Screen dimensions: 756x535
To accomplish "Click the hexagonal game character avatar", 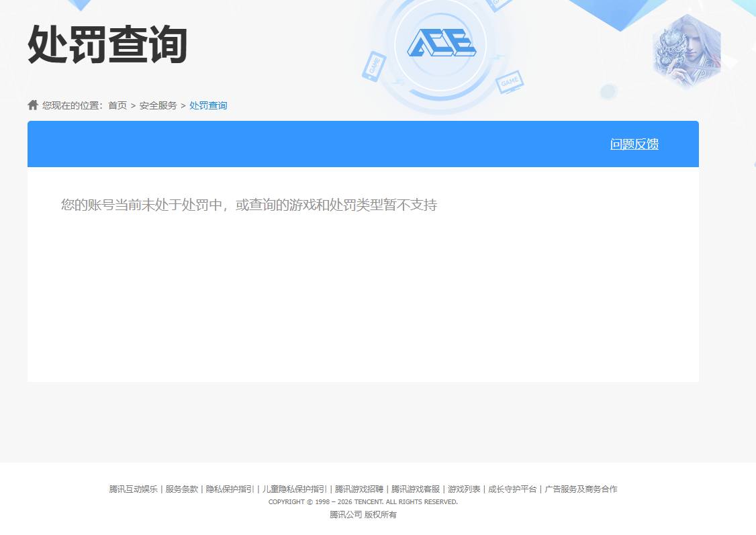I will pos(686,50).
